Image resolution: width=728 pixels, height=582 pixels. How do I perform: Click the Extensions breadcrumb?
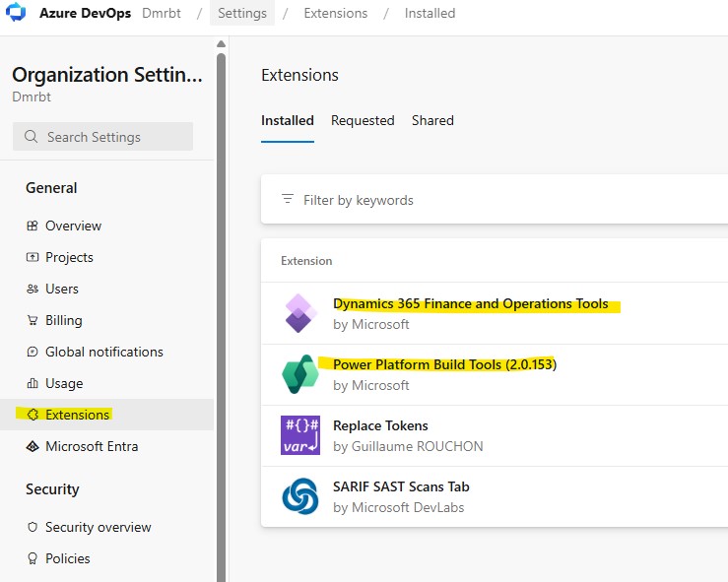(336, 13)
